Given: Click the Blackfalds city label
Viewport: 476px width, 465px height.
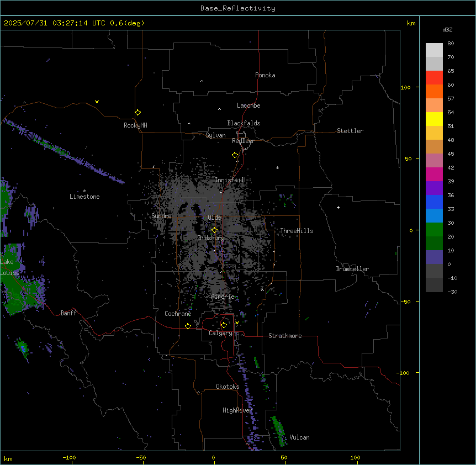Looking at the screenshot, I should point(244,123).
